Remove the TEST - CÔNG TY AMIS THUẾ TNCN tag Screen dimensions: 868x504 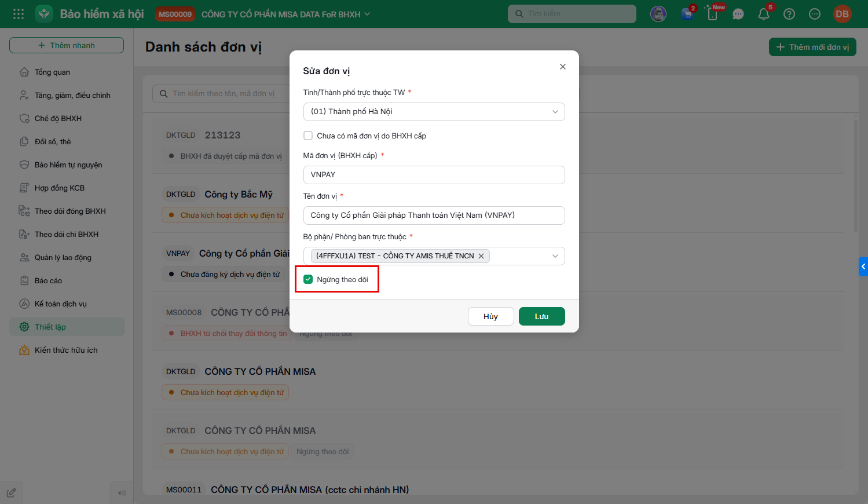click(x=481, y=256)
